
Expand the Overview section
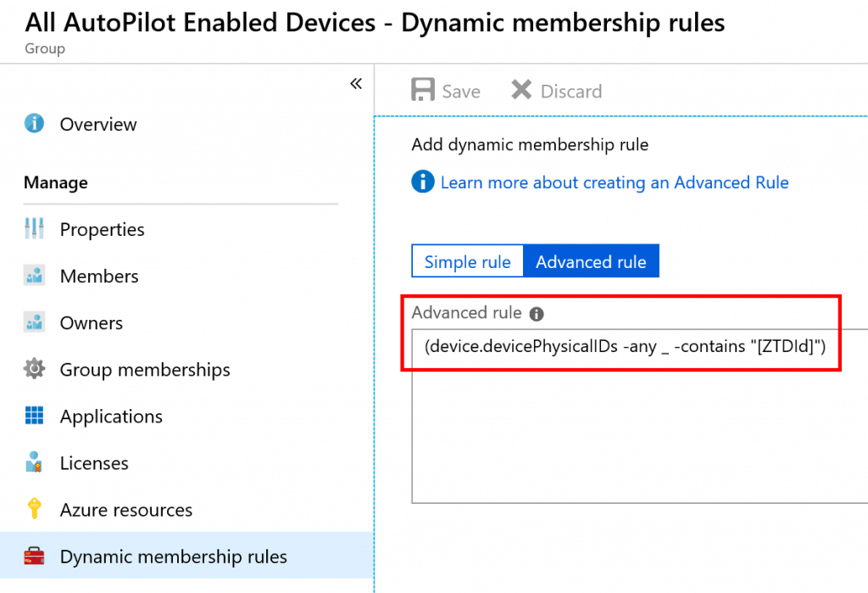point(97,124)
